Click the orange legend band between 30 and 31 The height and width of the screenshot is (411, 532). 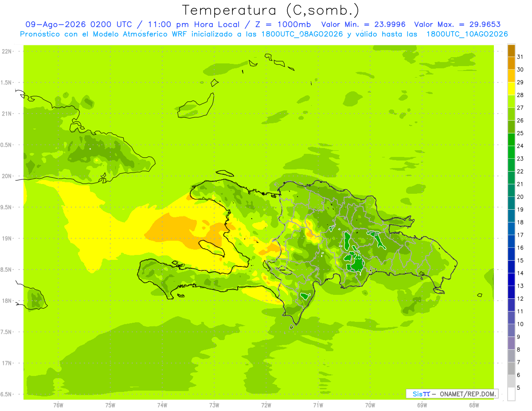[511, 63]
